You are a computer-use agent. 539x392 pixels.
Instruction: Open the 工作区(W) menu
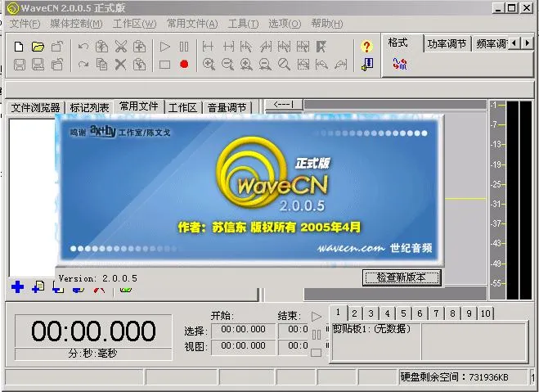pos(134,24)
